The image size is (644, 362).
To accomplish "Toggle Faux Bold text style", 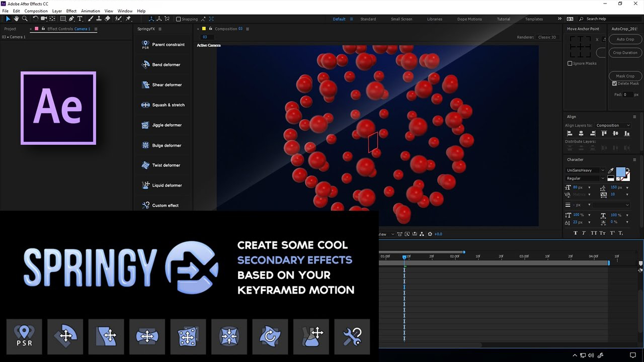I will click(576, 233).
